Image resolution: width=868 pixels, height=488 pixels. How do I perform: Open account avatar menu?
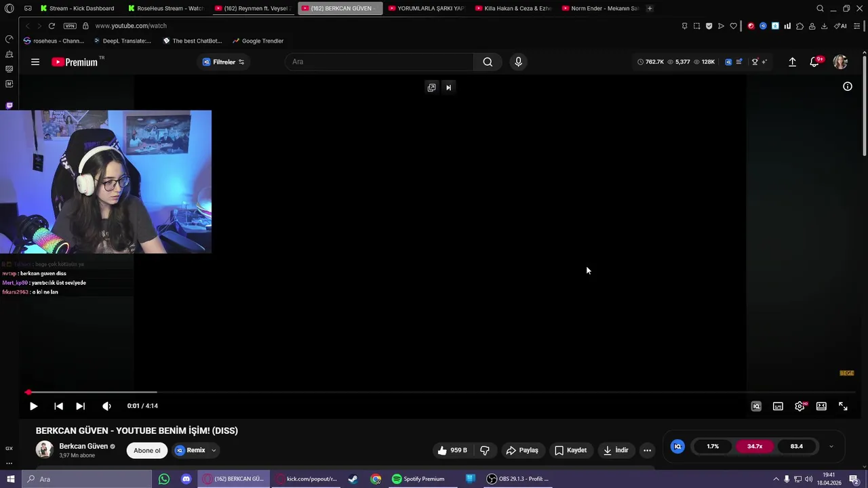840,62
